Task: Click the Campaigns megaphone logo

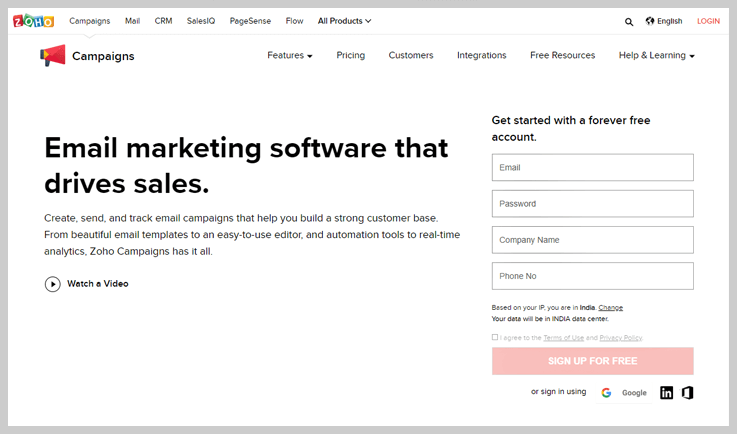Action: click(53, 55)
